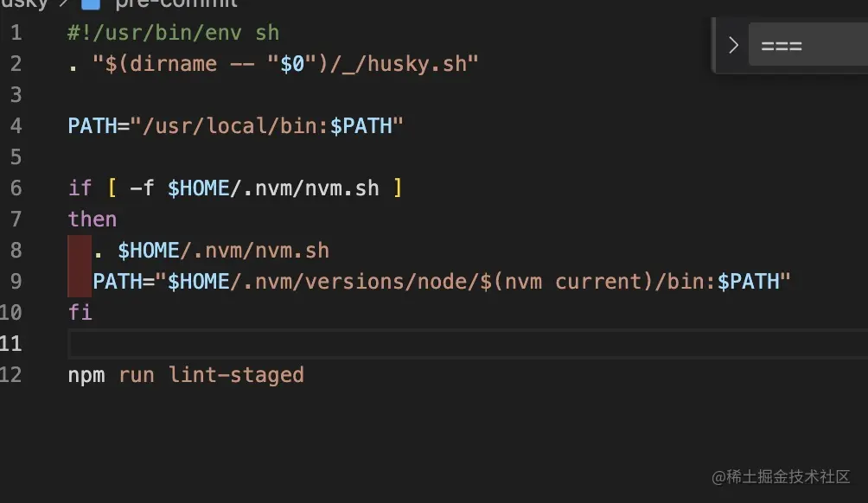Focus the find input containing ===
The image size is (868, 503).
(x=808, y=45)
